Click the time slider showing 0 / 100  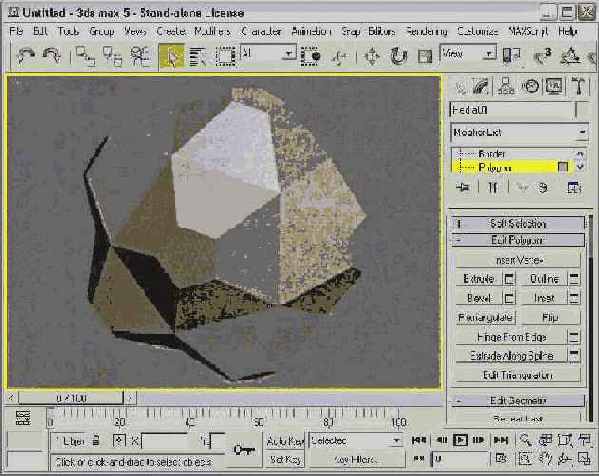pyautogui.click(x=71, y=398)
